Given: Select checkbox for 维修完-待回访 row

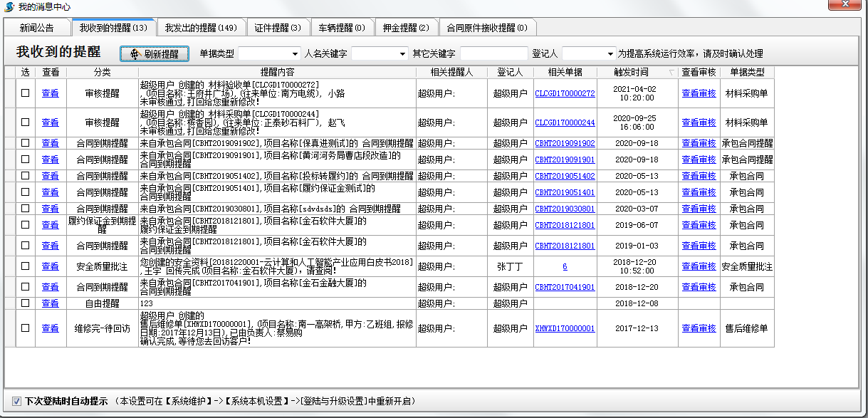Looking at the screenshot, I should point(26,328).
